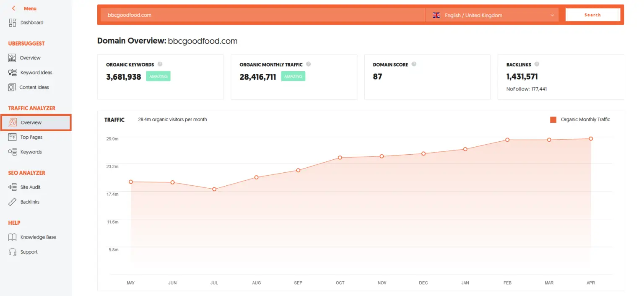The width and height of the screenshot is (644, 296).
Task: Toggle the Organic Monthly Traffic legend swatch
Action: pos(553,120)
